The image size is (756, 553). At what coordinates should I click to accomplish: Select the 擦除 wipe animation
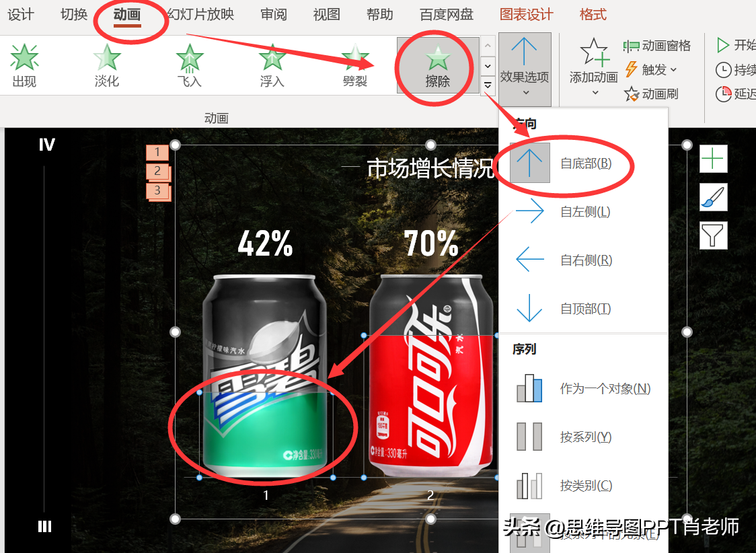[x=438, y=65]
